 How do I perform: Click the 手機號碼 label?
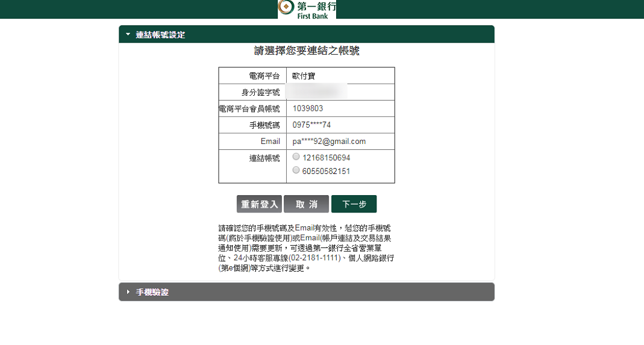pos(264,125)
